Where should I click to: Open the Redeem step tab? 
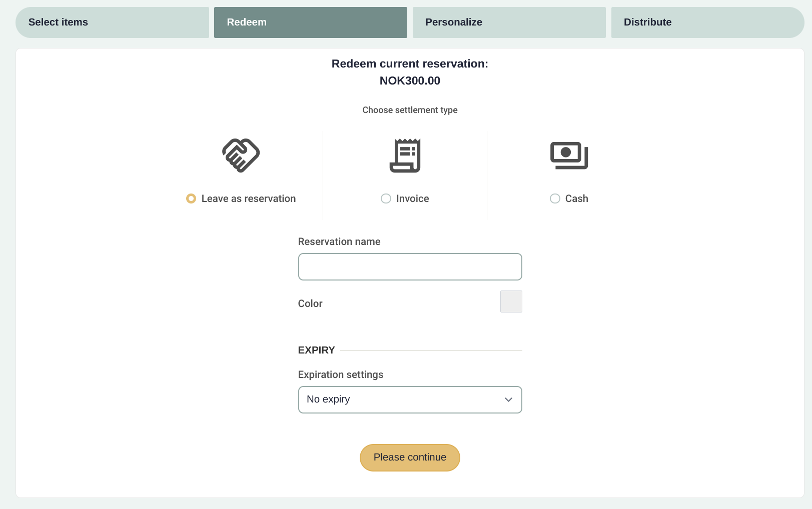click(311, 22)
